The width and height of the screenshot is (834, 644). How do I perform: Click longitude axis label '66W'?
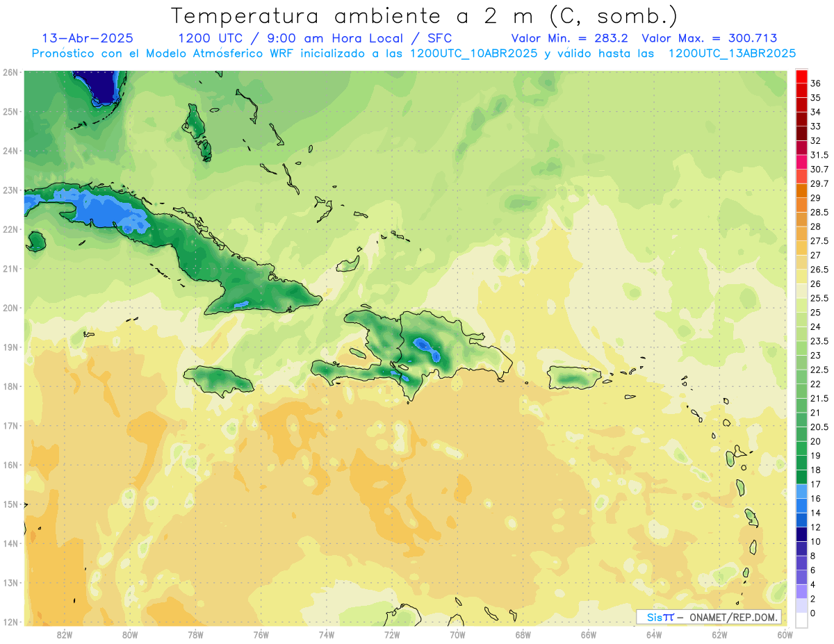point(589,635)
